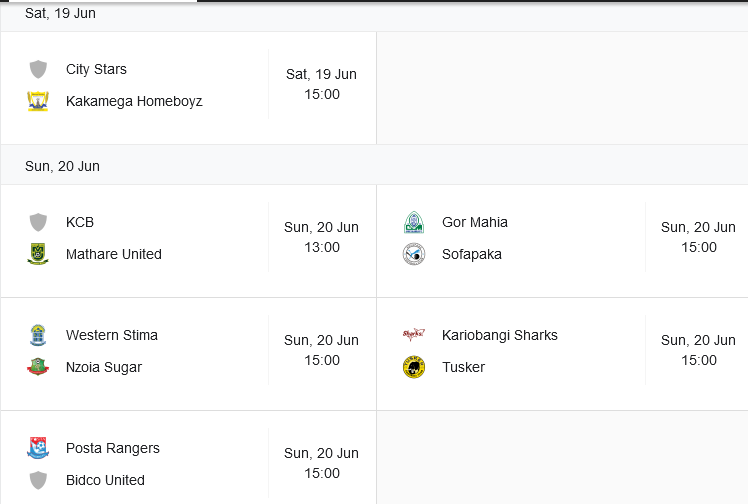Click the Nzoia Sugar team crest
748x504 pixels.
[x=38, y=367]
